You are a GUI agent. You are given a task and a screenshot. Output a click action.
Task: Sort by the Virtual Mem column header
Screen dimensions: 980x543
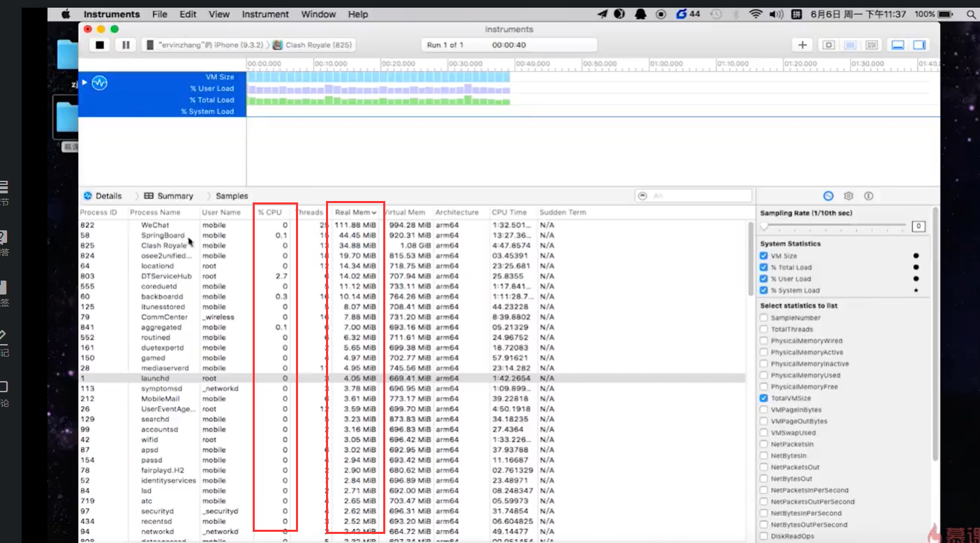[x=406, y=212]
